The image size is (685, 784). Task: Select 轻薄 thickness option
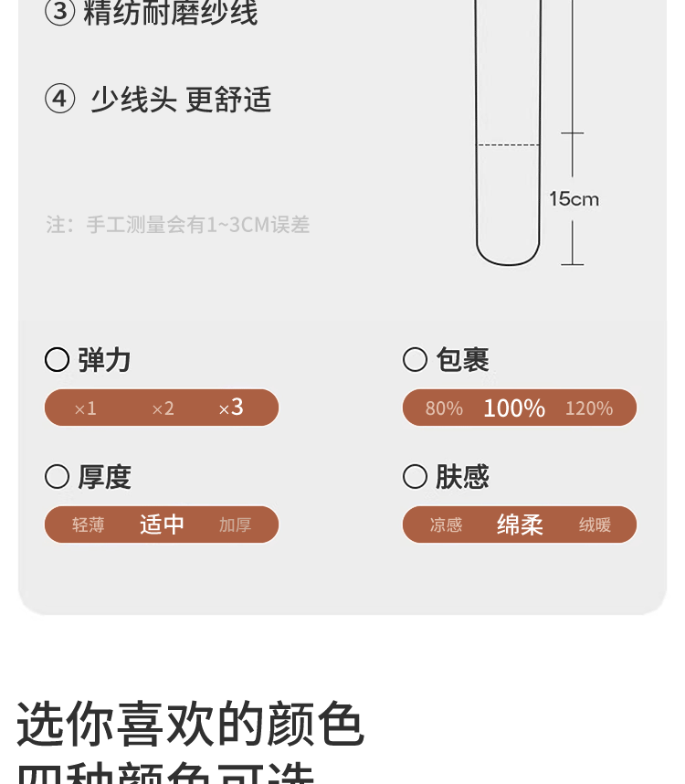point(89,525)
